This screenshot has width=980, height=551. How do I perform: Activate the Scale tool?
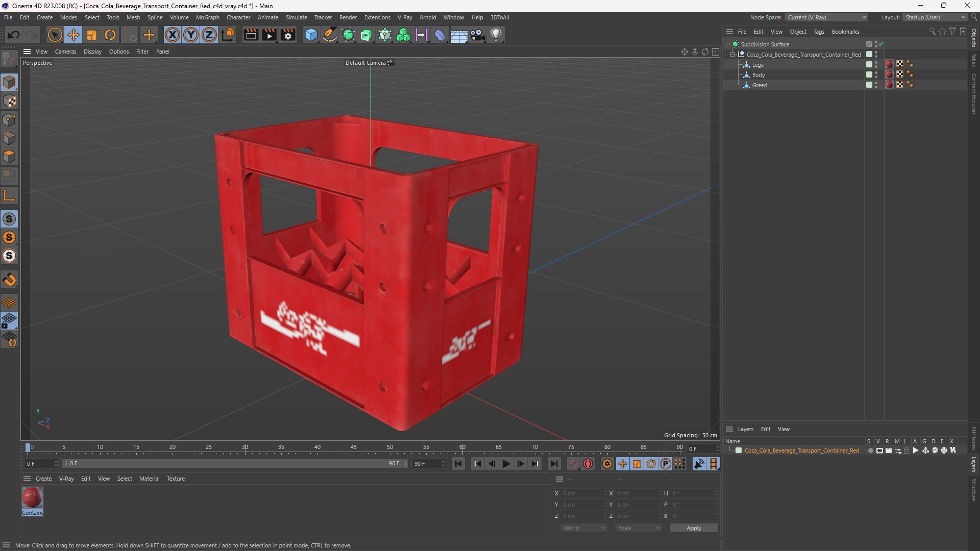92,35
